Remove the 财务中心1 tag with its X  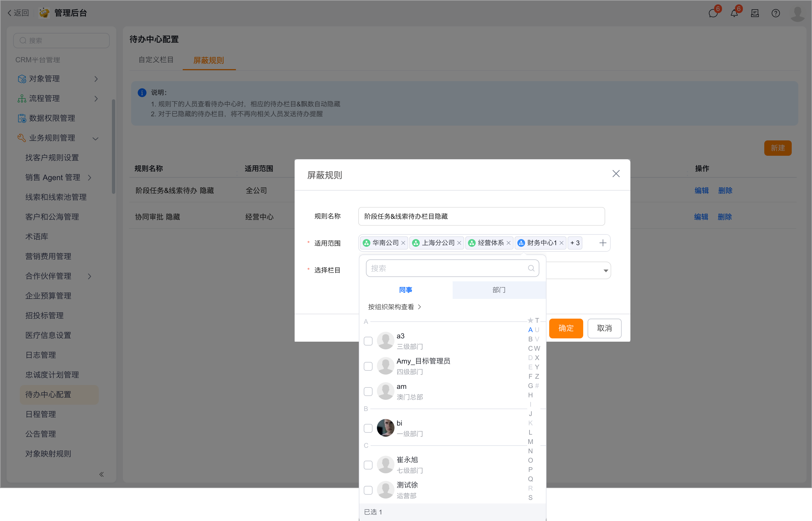coord(562,243)
